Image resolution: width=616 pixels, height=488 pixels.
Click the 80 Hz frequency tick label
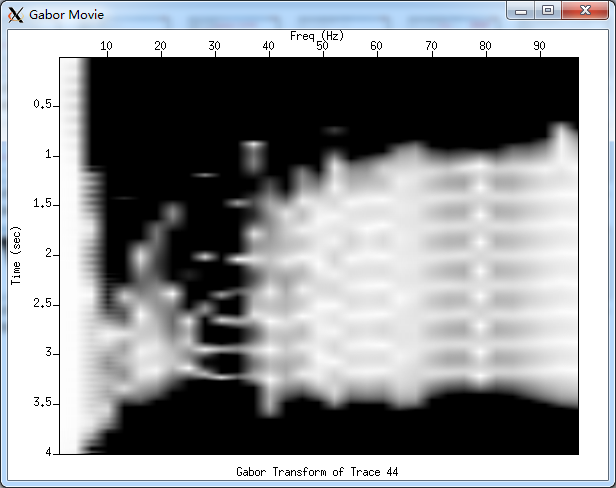pos(485,46)
